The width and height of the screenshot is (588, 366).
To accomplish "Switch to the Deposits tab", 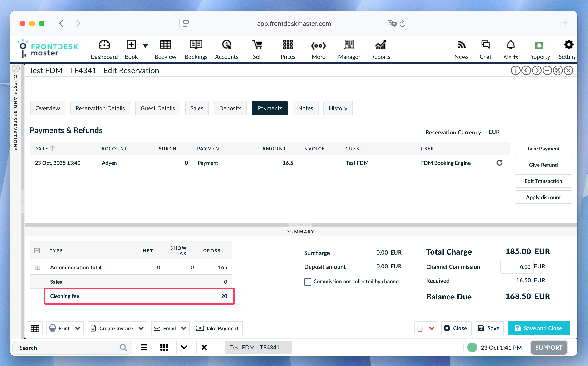I will (x=230, y=108).
